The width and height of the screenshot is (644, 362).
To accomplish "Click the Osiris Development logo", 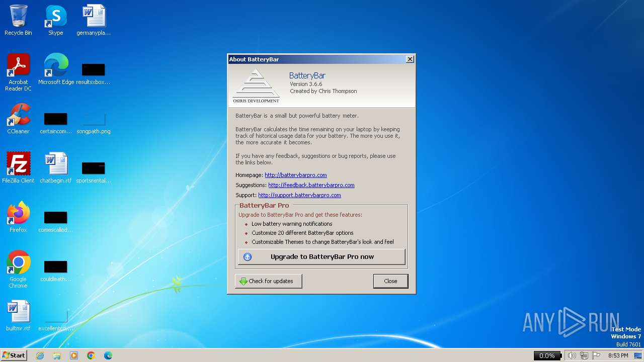I will [x=256, y=86].
